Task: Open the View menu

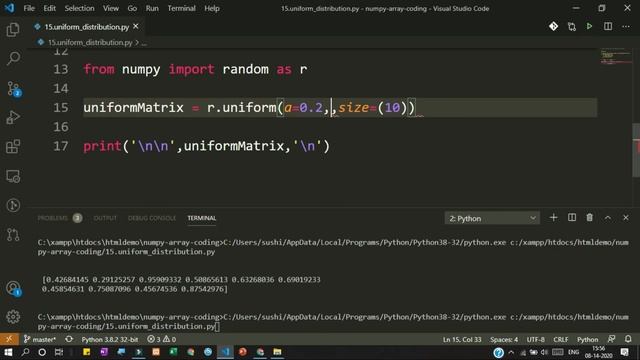Action: (x=111, y=8)
